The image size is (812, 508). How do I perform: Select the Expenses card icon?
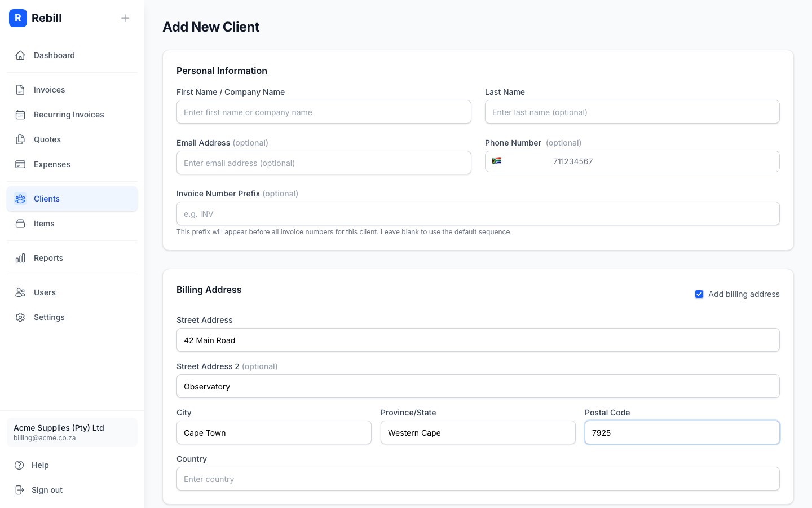pyautogui.click(x=20, y=164)
